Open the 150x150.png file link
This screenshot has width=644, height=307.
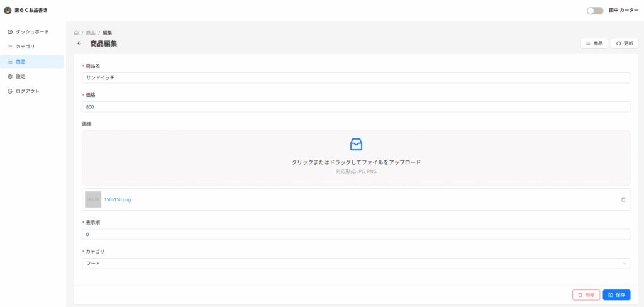pos(118,199)
